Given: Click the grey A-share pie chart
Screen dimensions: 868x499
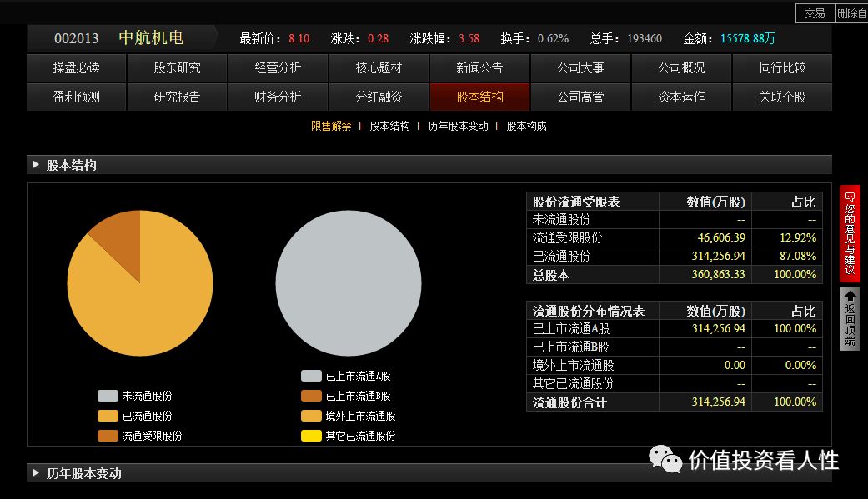Looking at the screenshot, I should 349,283.
